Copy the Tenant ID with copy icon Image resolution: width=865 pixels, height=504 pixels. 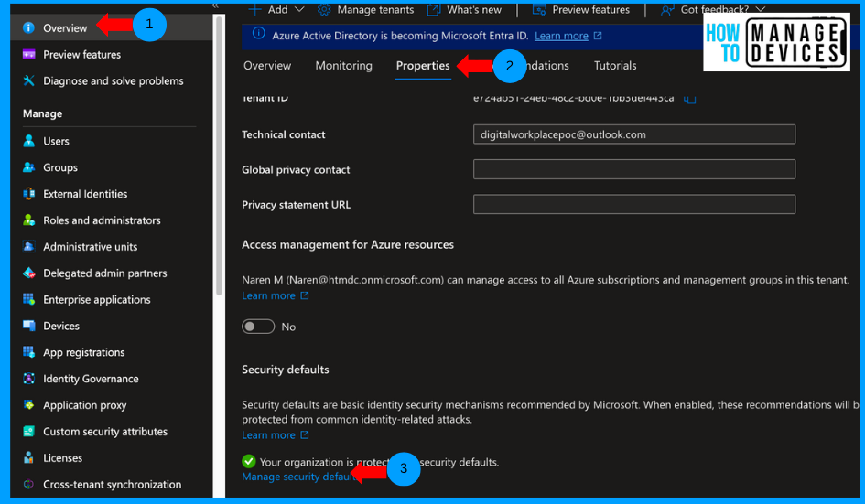click(x=689, y=100)
